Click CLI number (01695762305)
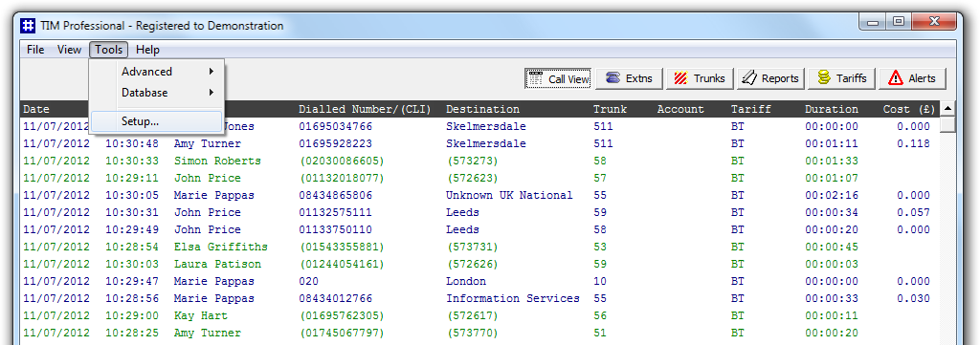The height and width of the screenshot is (345, 980). (342, 315)
